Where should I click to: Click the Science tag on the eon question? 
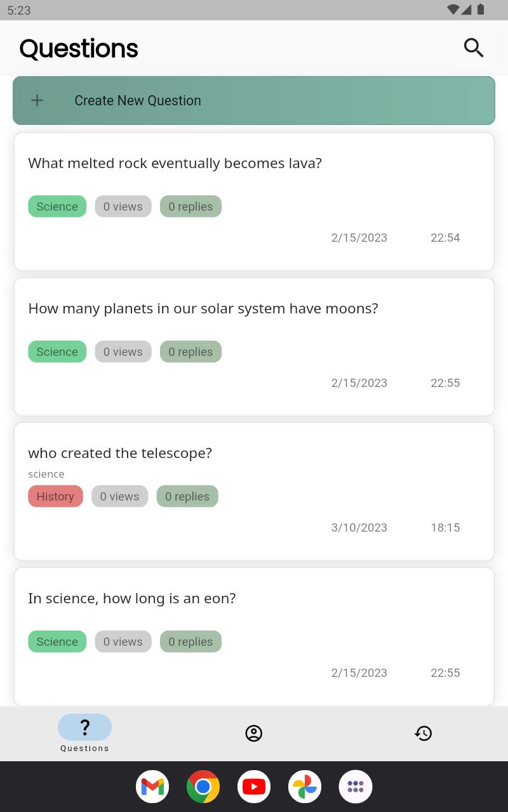pos(57,642)
